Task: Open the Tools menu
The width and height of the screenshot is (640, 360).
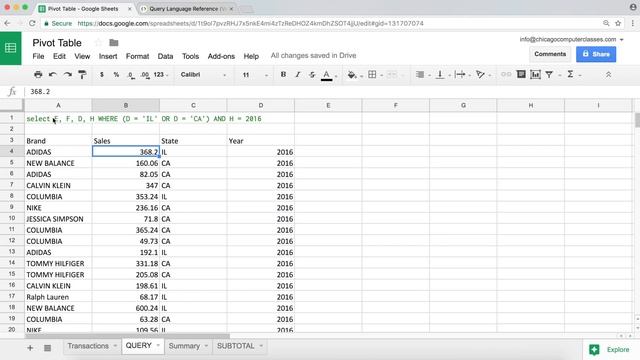Action: click(190, 56)
